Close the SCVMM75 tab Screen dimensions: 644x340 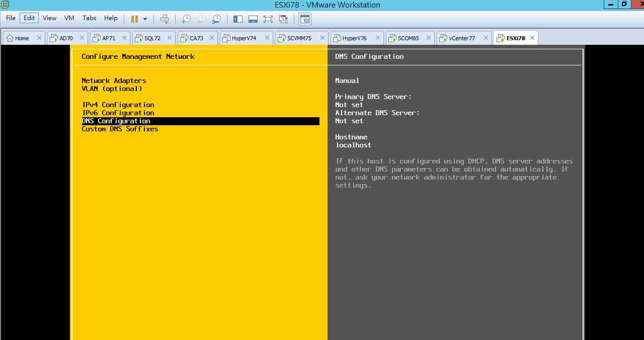click(x=323, y=38)
